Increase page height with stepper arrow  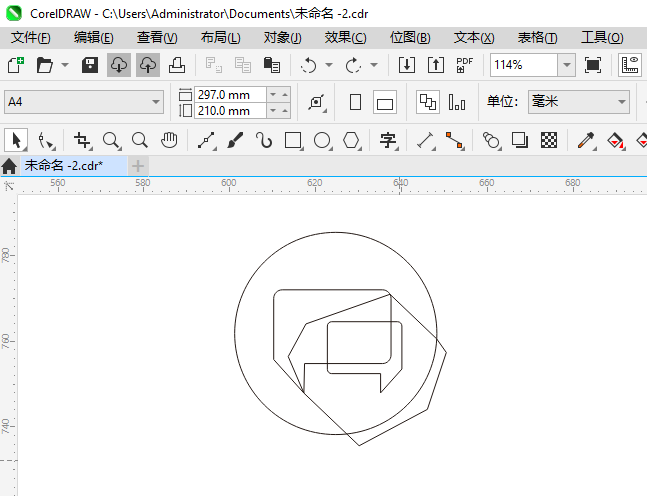click(x=285, y=111)
